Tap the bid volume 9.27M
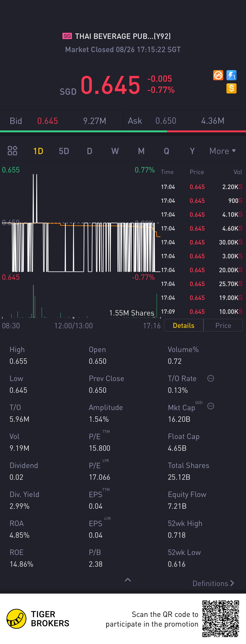The width and height of the screenshot is (246, 644). tap(95, 121)
